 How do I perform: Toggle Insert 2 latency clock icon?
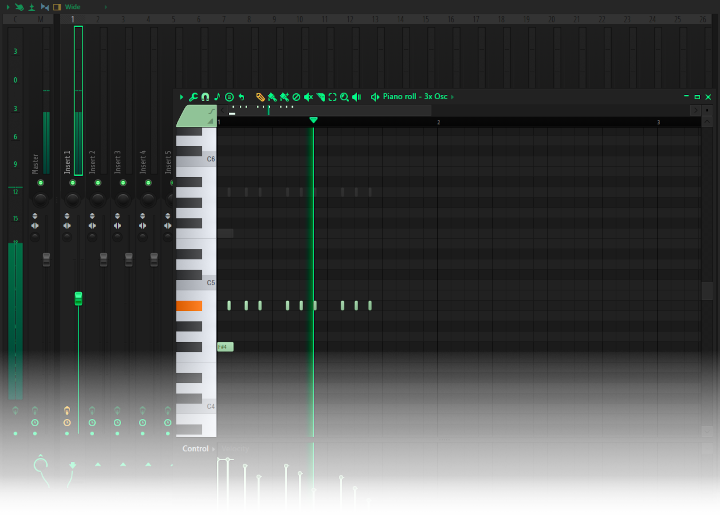pyautogui.click(x=92, y=423)
